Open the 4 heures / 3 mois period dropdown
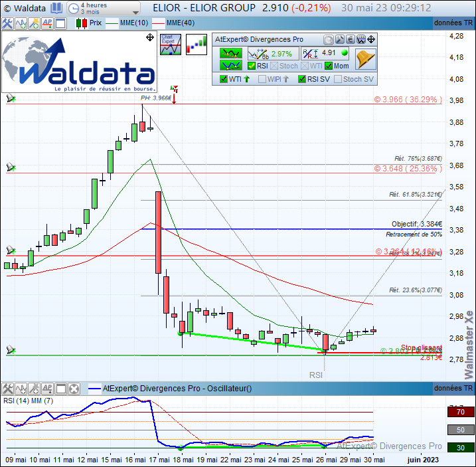This screenshot has height=467, width=476. [x=104, y=8]
